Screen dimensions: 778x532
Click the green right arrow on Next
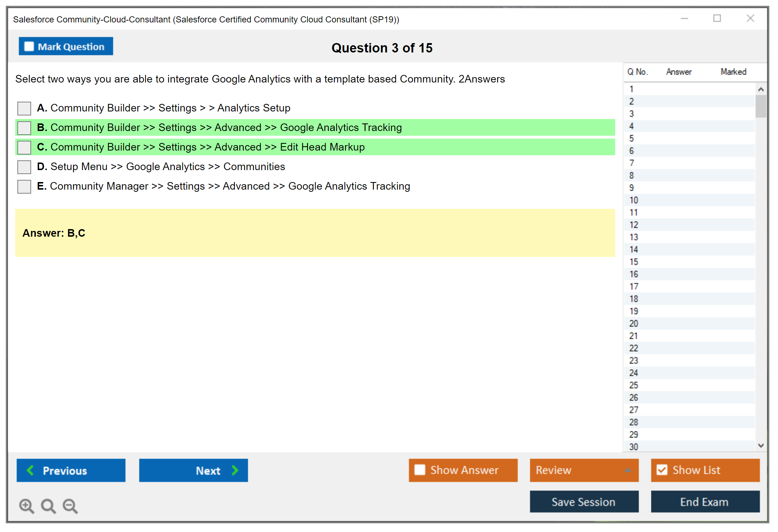pos(235,470)
